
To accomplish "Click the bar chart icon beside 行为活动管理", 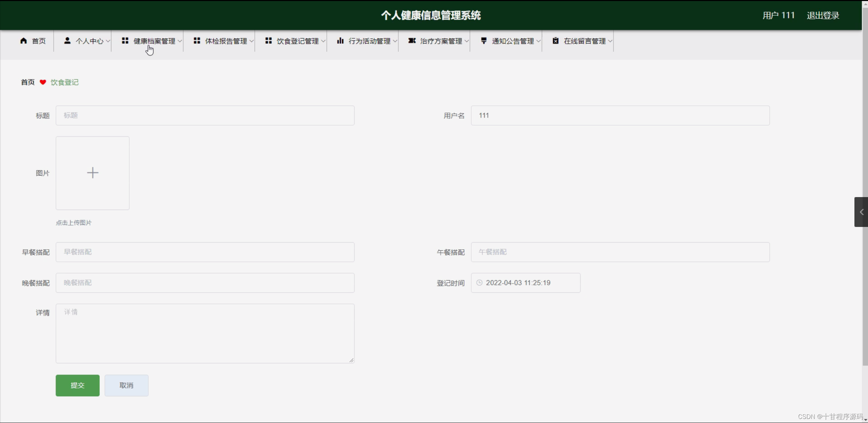I will tap(340, 41).
